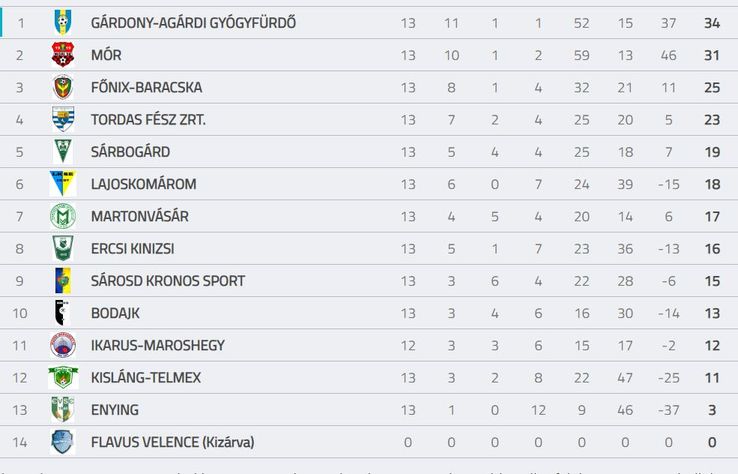Select the Enying team crest
Viewport: 738px width, 474px height.
pos(63,410)
